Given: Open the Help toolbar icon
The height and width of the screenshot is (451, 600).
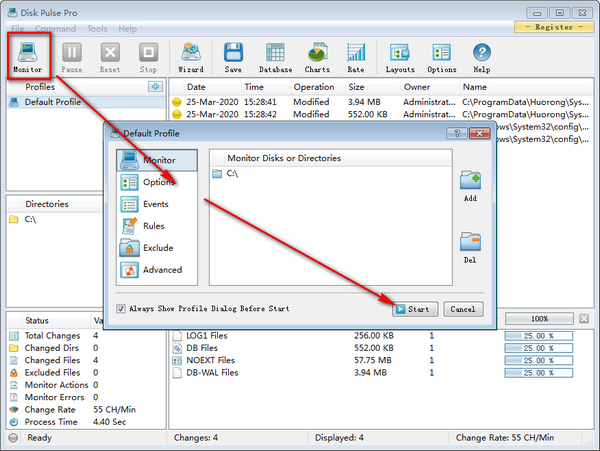Looking at the screenshot, I should (x=481, y=57).
